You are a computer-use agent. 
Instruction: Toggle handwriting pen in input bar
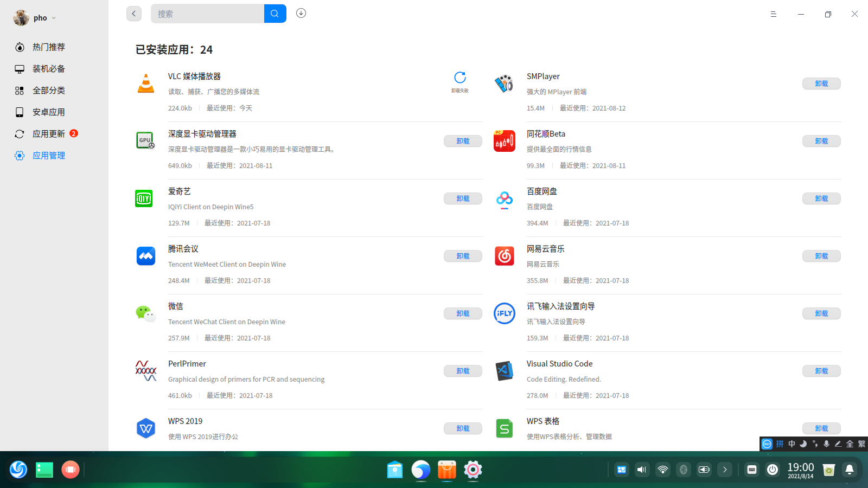[x=838, y=444]
